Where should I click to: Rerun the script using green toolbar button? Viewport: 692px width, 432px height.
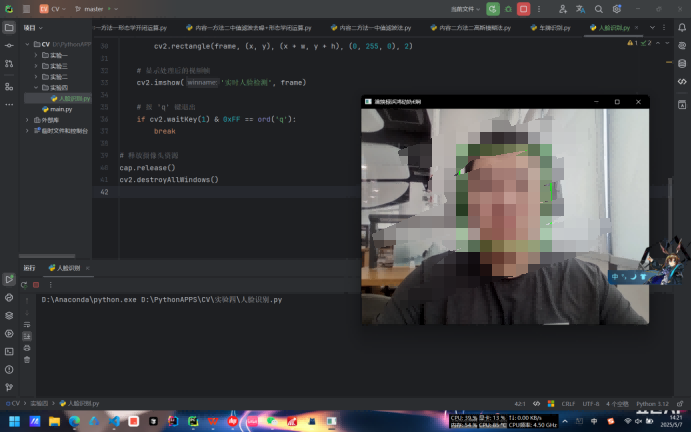493,9
